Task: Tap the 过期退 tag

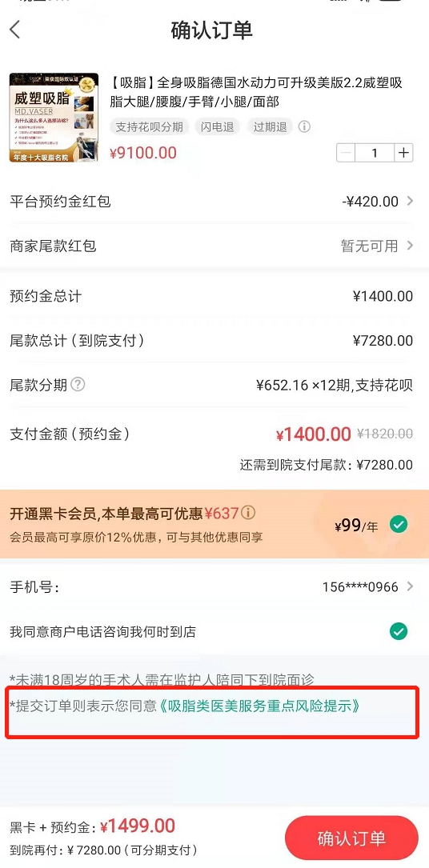Action: (271, 126)
